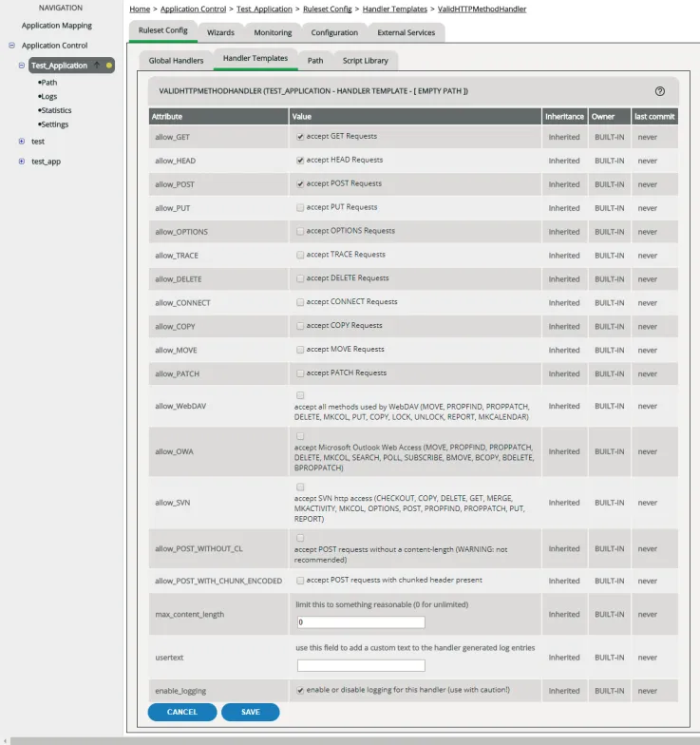Viewport: 700px width, 745px height.
Task: Toggle accept HEAD Requests checkbox
Action: tap(300, 161)
